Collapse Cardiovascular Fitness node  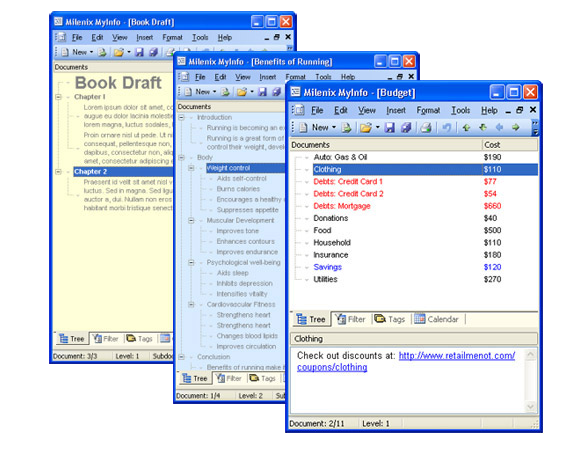191,304
